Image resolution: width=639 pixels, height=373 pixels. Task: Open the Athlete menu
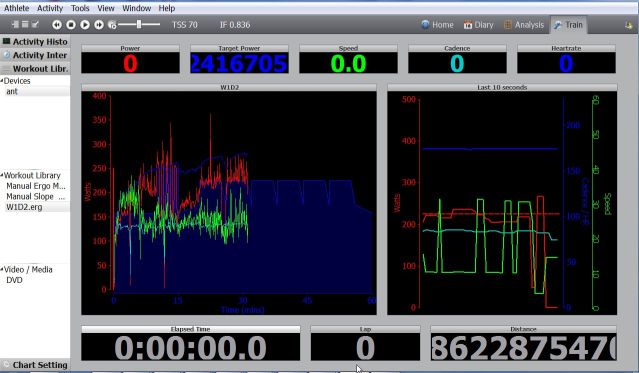[x=16, y=8]
